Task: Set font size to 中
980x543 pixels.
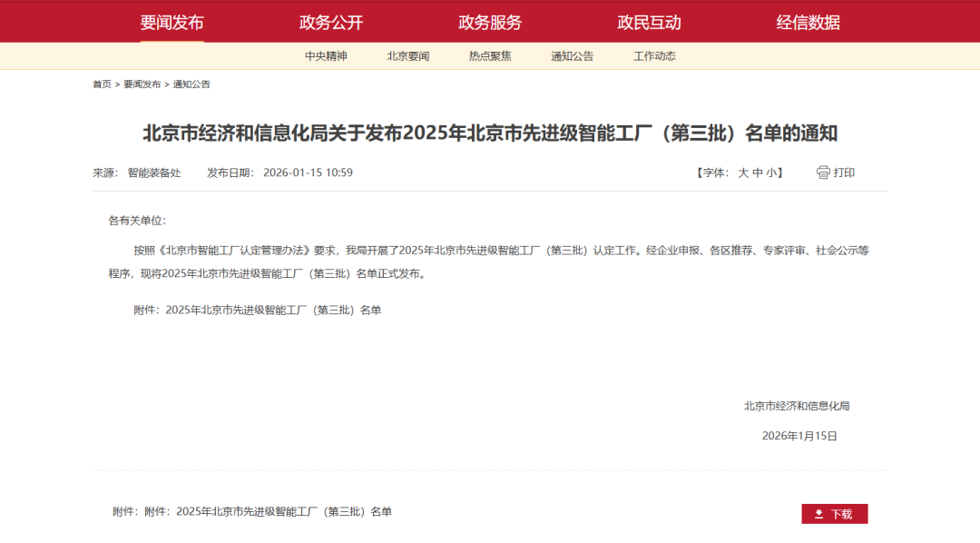Action: tap(758, 173)
